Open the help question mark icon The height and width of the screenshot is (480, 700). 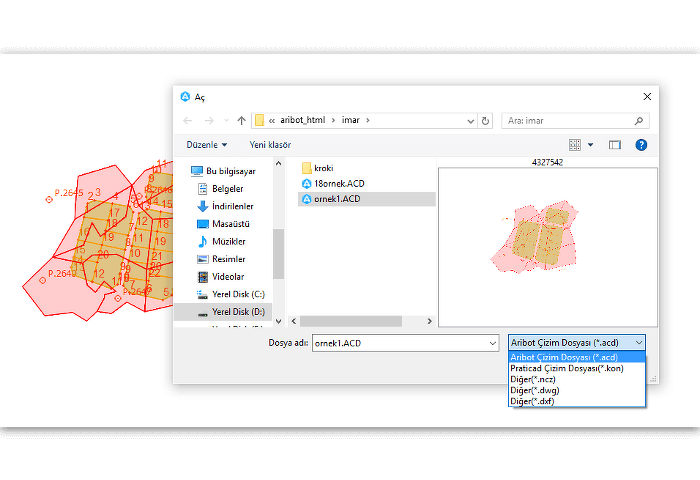(641, 145)
